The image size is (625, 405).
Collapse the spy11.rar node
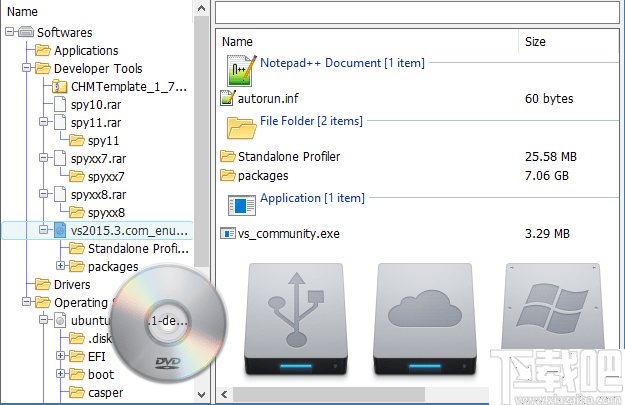[x=43, y=122]
